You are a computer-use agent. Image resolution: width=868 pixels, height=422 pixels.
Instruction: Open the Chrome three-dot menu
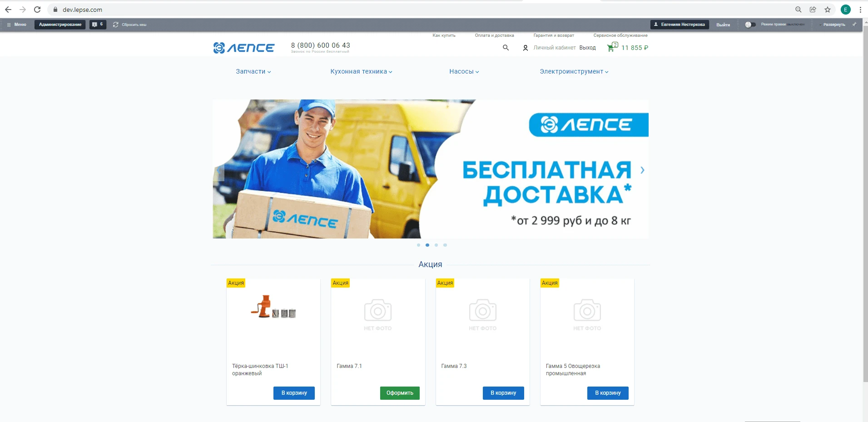pyautogui.click(x=860, y=10)
